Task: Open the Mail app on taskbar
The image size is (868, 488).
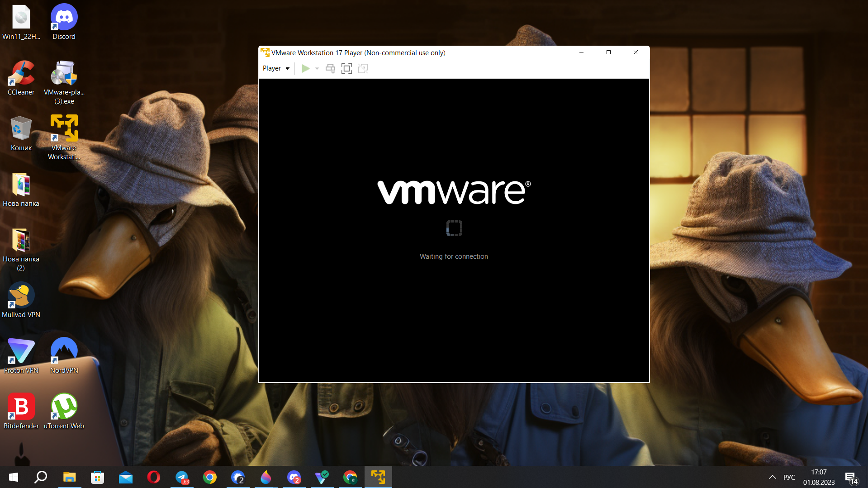Action: (x=125, y=477)
